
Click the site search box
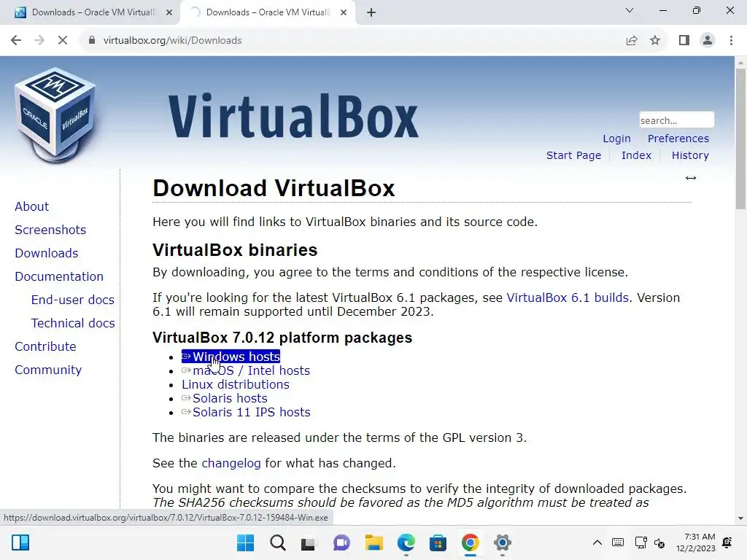[x=676, y=120]
